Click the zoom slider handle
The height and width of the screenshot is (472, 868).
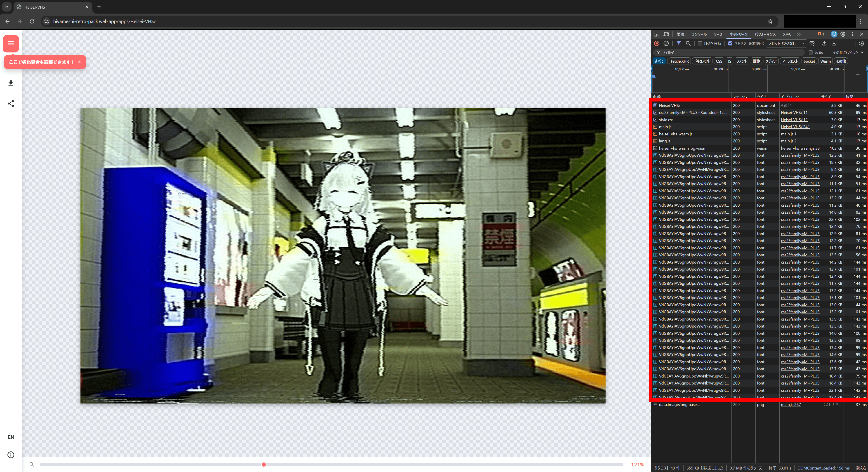(264, 465)
